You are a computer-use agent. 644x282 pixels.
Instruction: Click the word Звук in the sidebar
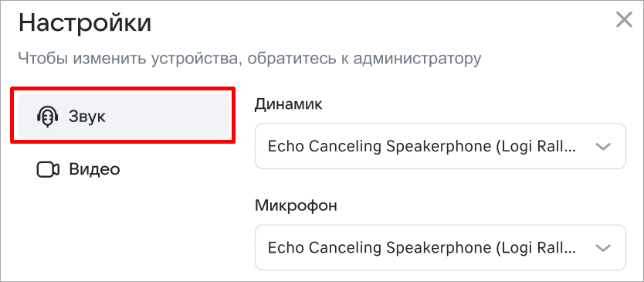coord(87,117)
